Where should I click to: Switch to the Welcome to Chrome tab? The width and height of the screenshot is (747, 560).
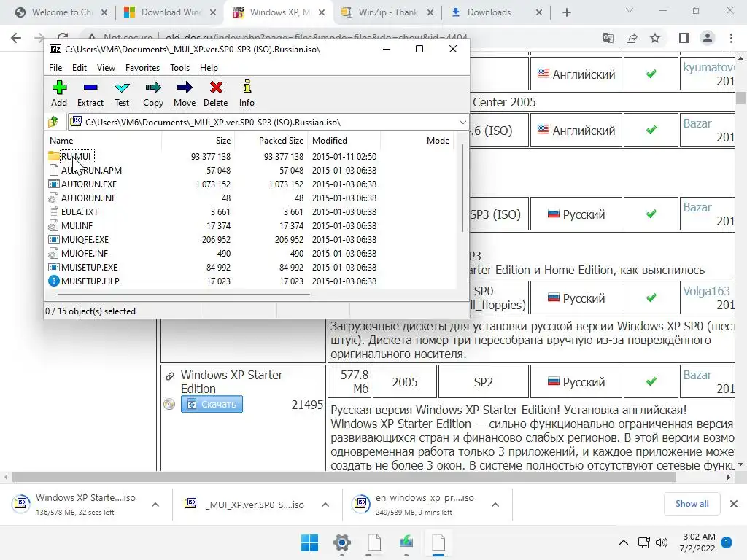click(61, 12)
